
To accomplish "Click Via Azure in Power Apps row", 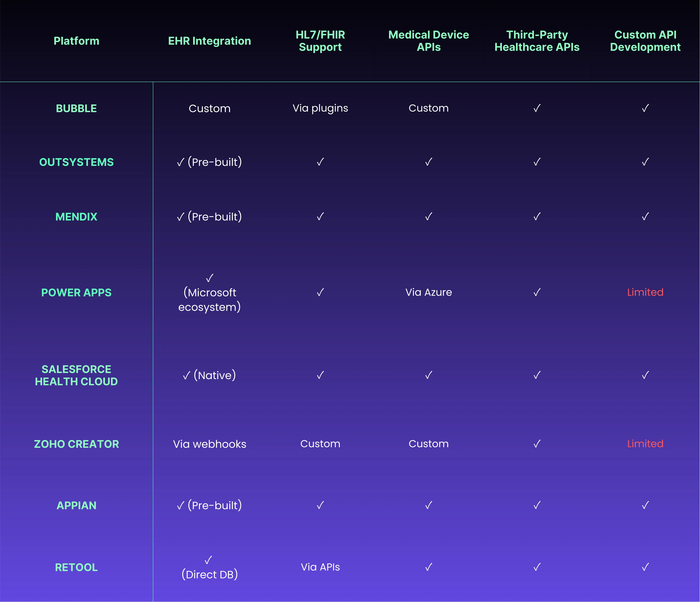I will [x=428, y=292].
